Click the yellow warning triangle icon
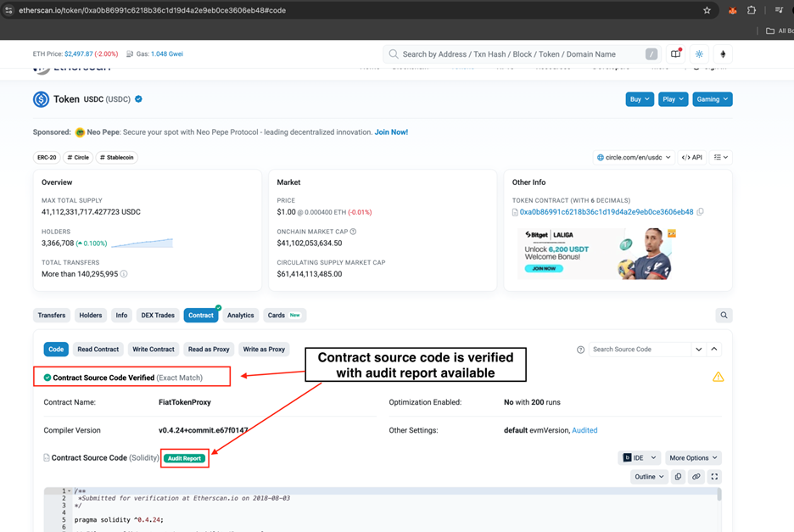Image resolution: width=794 pixels, height=532 pixels. pyautogui.click(x=718, y=377)
